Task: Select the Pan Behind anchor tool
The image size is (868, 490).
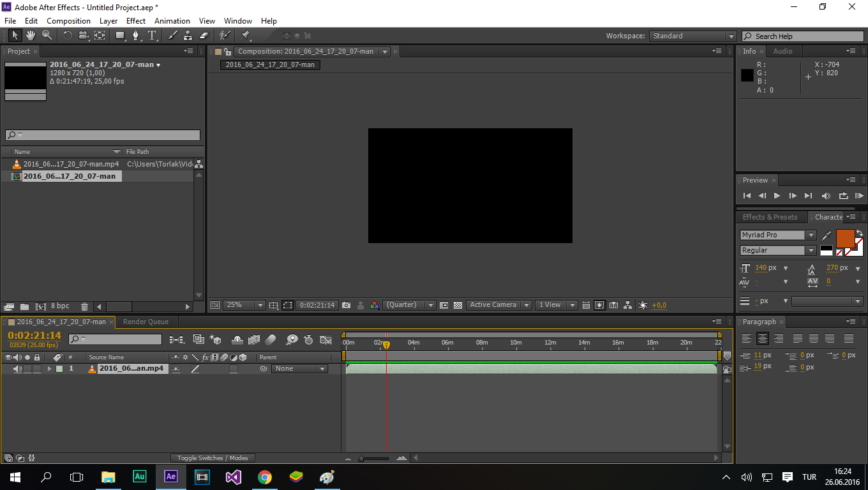Action: 100,36
